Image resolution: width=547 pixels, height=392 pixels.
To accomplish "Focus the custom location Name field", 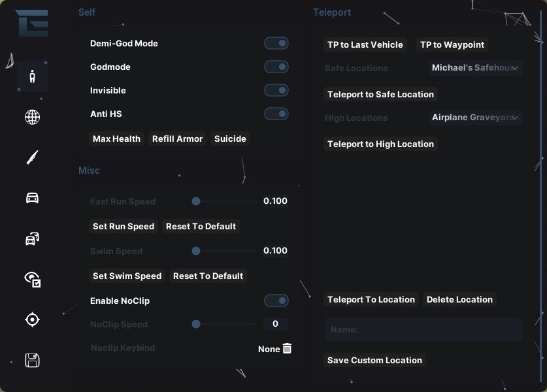I will pos(423,329).
